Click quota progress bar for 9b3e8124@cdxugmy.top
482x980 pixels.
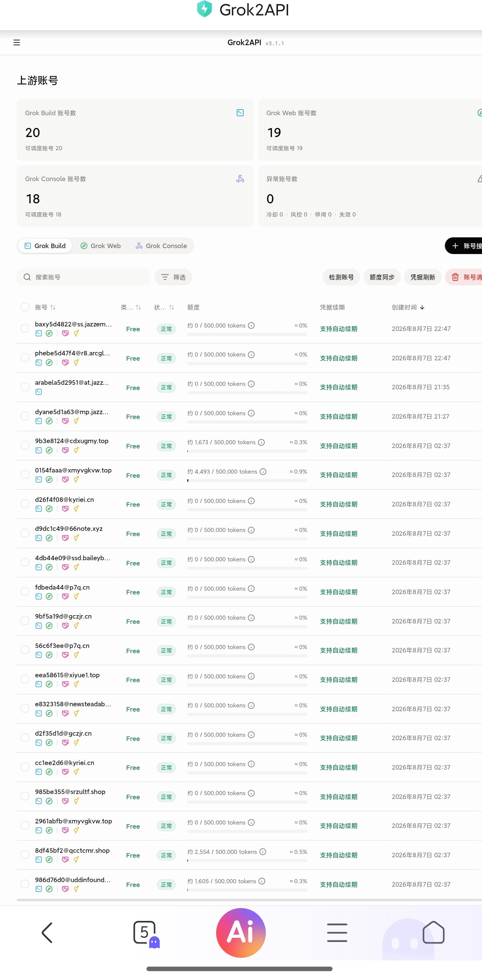click(x=247, y=451)
